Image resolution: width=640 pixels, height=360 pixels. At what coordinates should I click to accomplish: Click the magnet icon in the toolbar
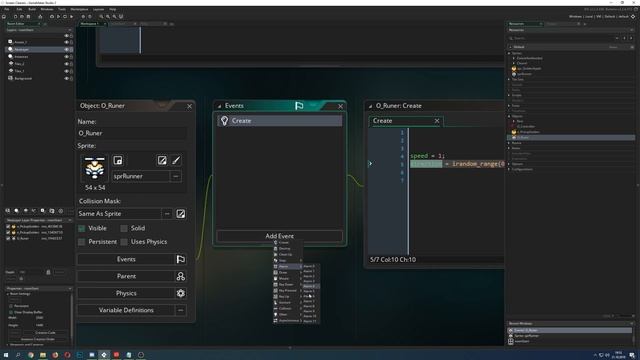point(121,16)
